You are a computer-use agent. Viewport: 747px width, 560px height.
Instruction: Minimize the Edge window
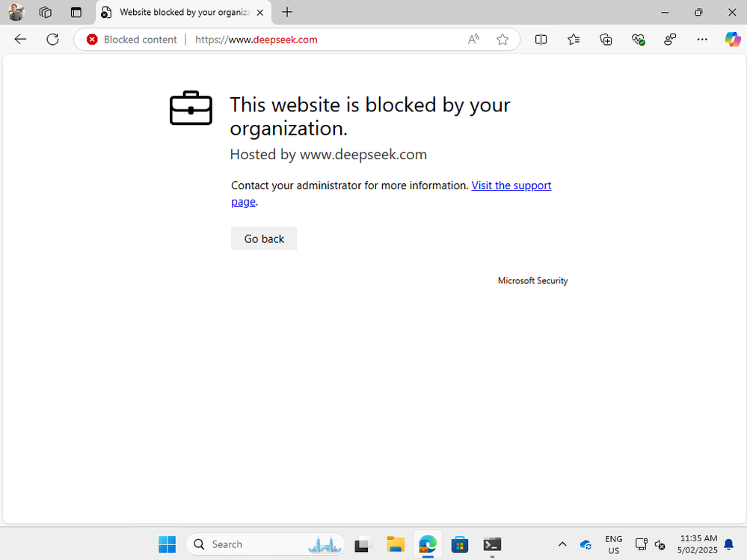(665, 13)
